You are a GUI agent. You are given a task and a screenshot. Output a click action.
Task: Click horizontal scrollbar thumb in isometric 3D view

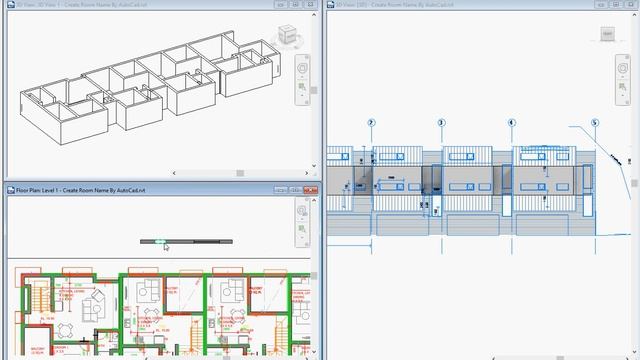pyautogui.click(x=240, y=173)
